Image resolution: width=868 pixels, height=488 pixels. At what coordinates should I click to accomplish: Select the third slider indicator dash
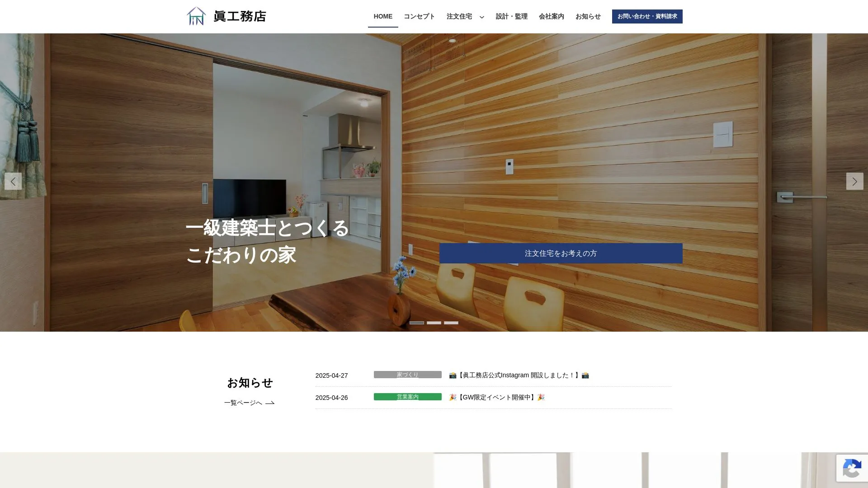(451, 323)
